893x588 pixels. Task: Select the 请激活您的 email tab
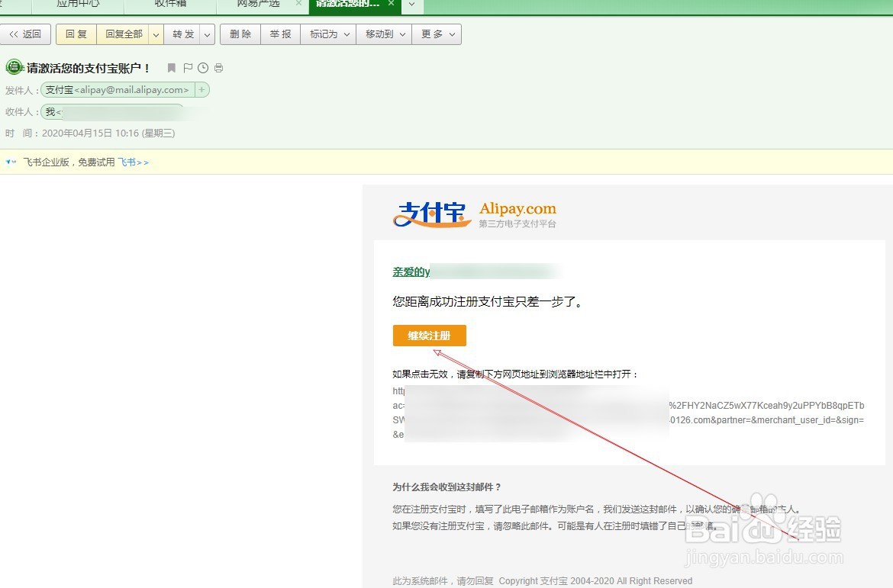pos(347,4)
